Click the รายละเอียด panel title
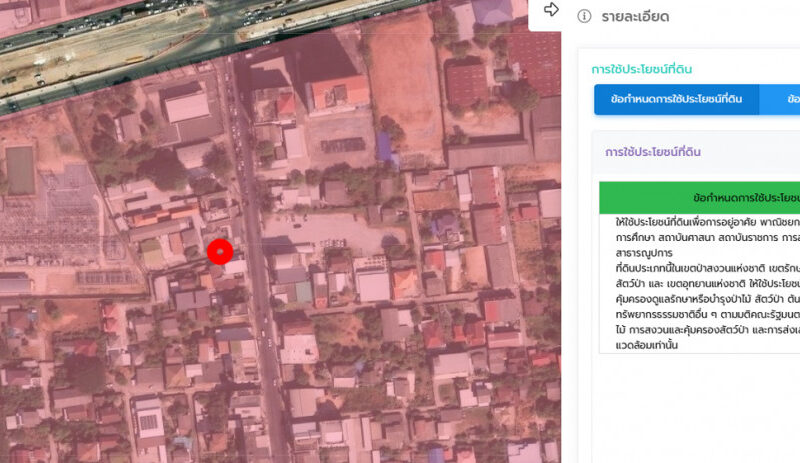This screenshot has width=800, height=463. point(635,17)
